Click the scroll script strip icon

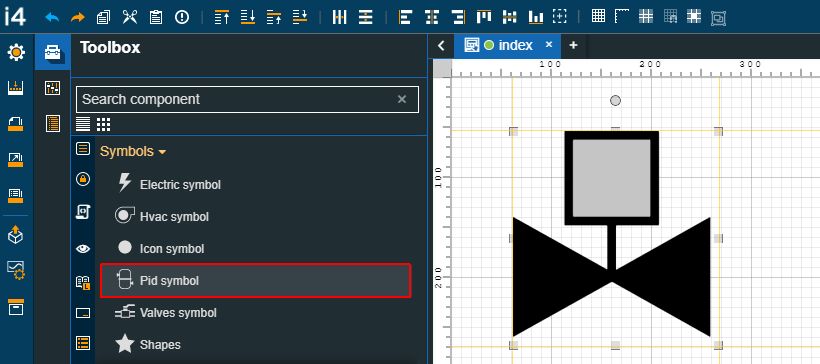coord(83,212)
